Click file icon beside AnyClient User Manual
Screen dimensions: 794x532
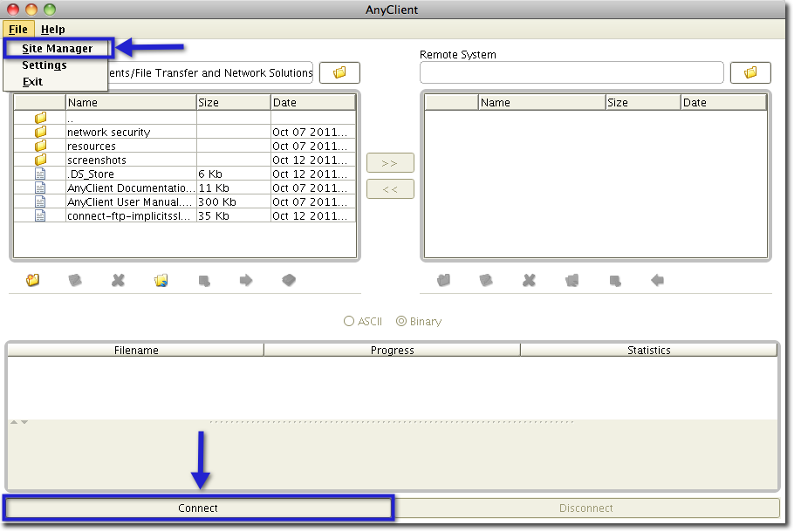(40, 202)
